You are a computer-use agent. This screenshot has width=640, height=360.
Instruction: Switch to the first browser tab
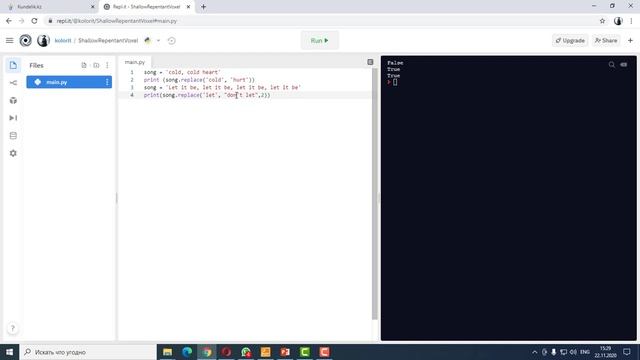pyautogui.click(x=51, y=7)
